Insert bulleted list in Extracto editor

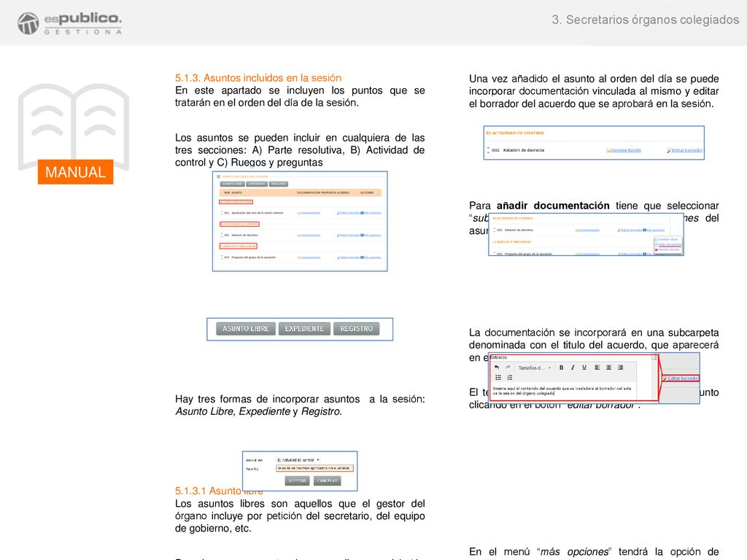(498, 377)
